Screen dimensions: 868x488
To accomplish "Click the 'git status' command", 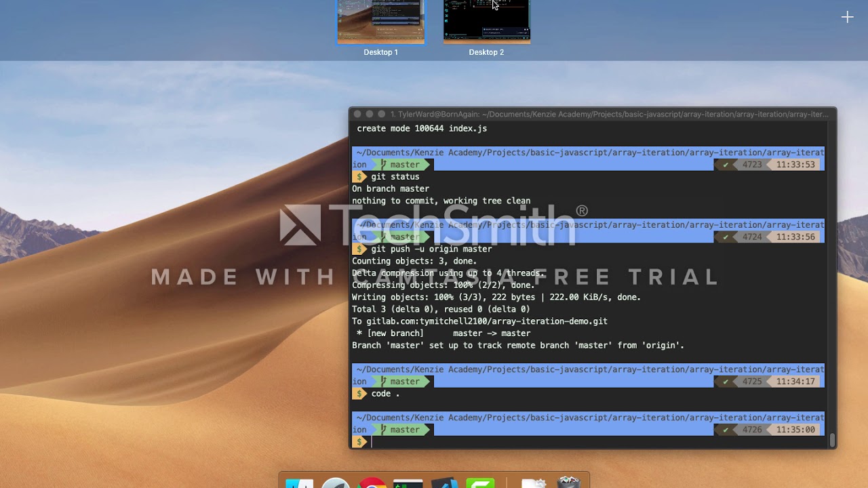I will pyautogui.click(x=395, y=177).
